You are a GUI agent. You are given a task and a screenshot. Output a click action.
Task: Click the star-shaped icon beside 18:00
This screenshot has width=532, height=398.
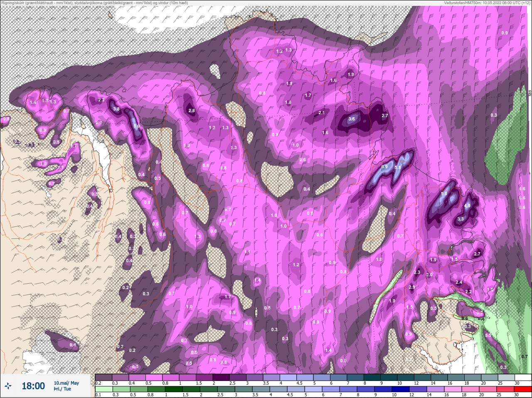8,386
